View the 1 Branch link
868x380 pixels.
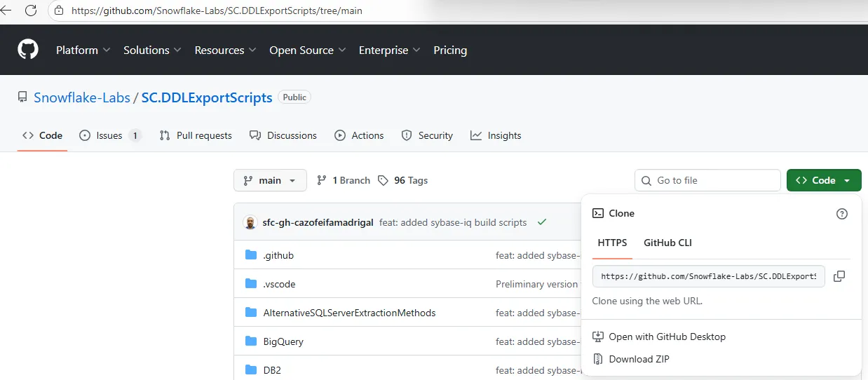[344, 180]
